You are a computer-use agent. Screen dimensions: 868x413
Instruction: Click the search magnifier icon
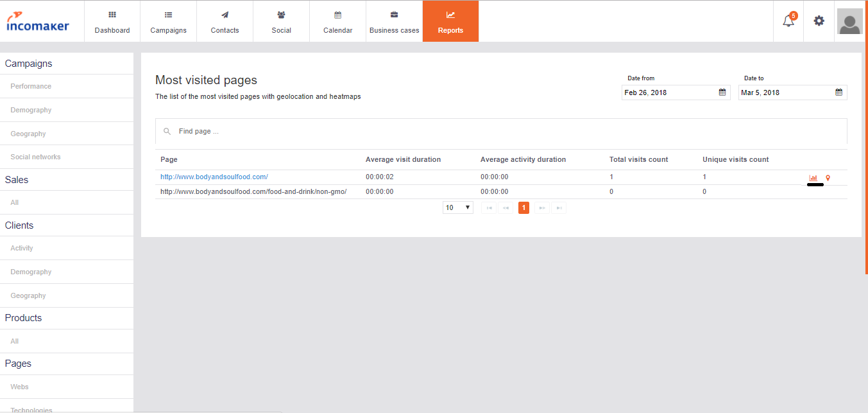(x=167, y=131)
